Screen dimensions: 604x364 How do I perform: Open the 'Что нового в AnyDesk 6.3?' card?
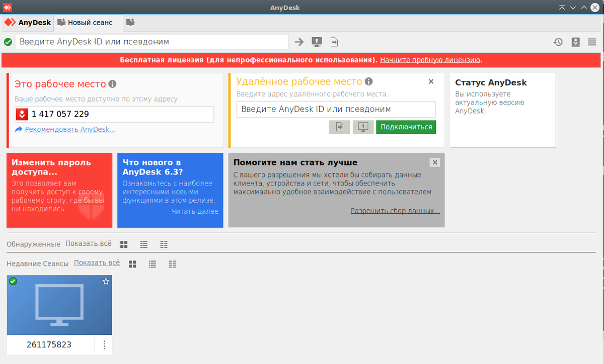coord(170,190)
